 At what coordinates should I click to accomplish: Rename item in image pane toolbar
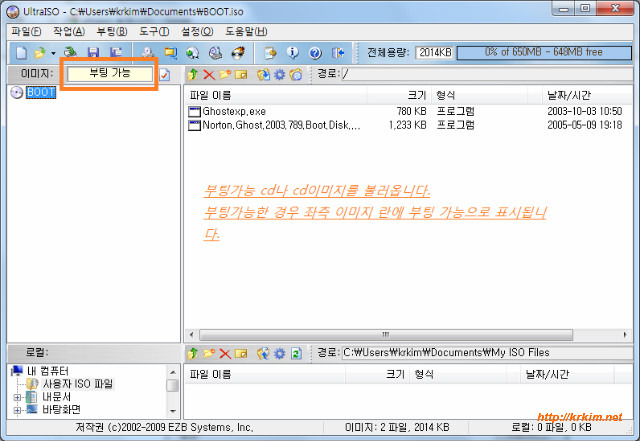click(x=241, y=74)
